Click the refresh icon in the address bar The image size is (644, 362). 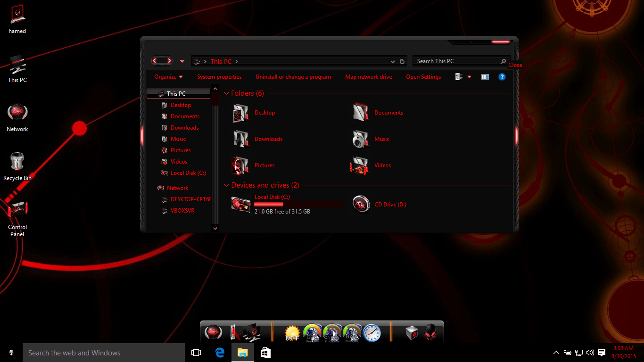click(x=402, y=61)
